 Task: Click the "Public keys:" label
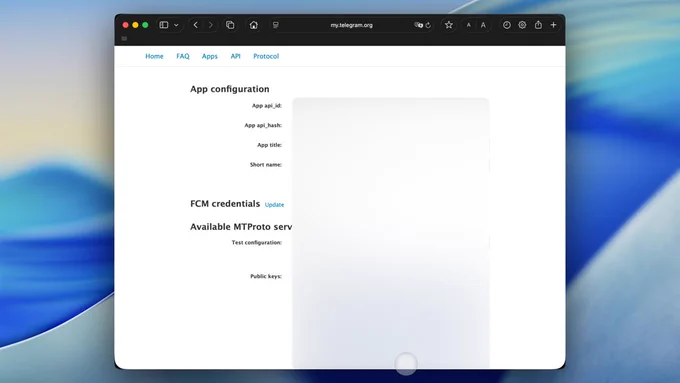pyautogui.click(x=266, y=276)
